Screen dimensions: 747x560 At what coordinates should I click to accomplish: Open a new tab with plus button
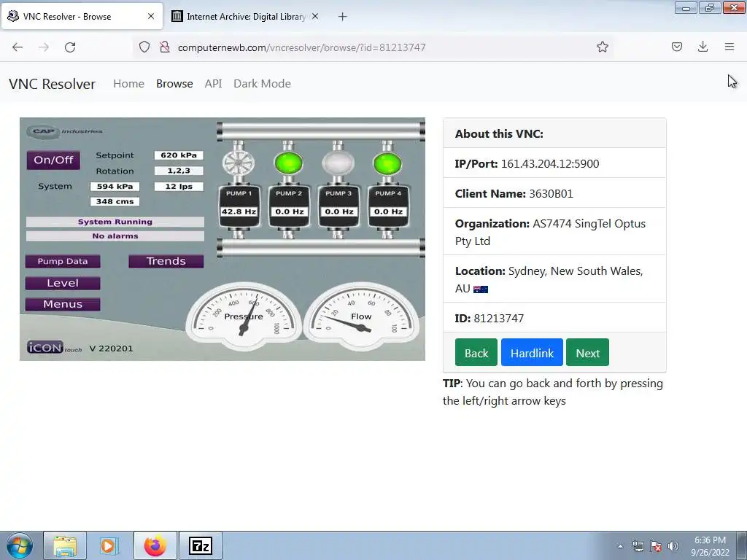(x=343, y=17)
